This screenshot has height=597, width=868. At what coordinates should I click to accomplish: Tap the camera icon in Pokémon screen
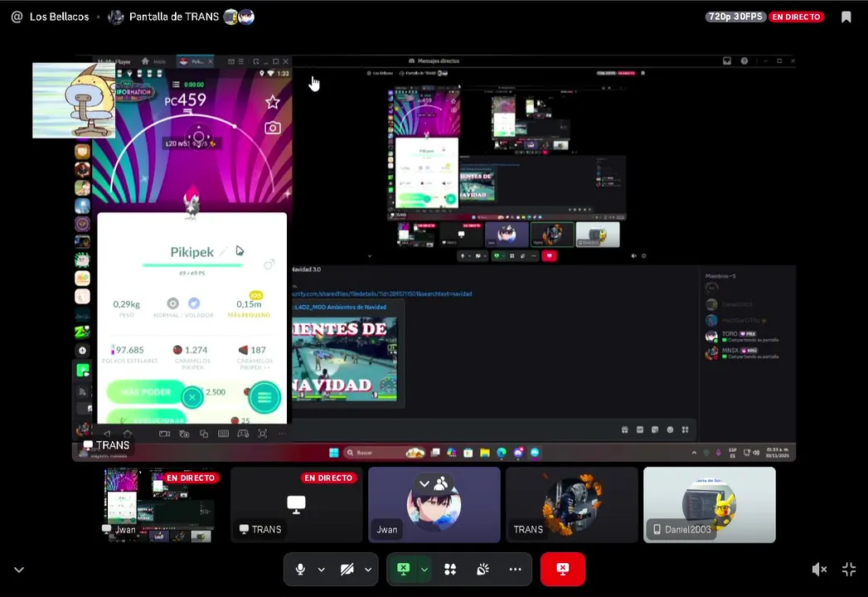point(273,128)
